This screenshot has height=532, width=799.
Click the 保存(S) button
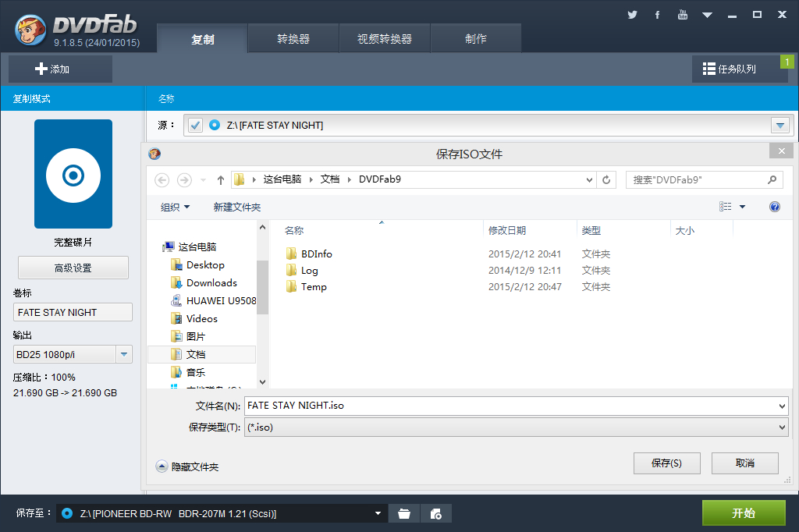[x=666, y=463]
